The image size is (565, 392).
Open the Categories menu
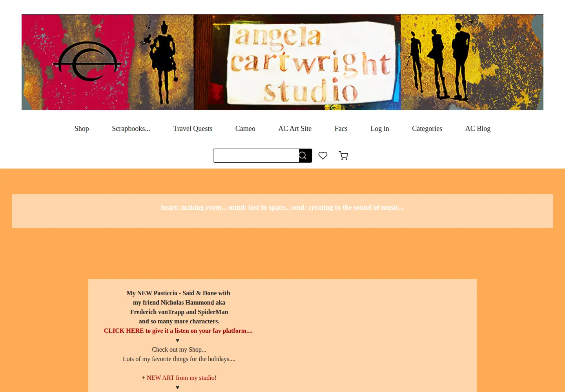427,129
